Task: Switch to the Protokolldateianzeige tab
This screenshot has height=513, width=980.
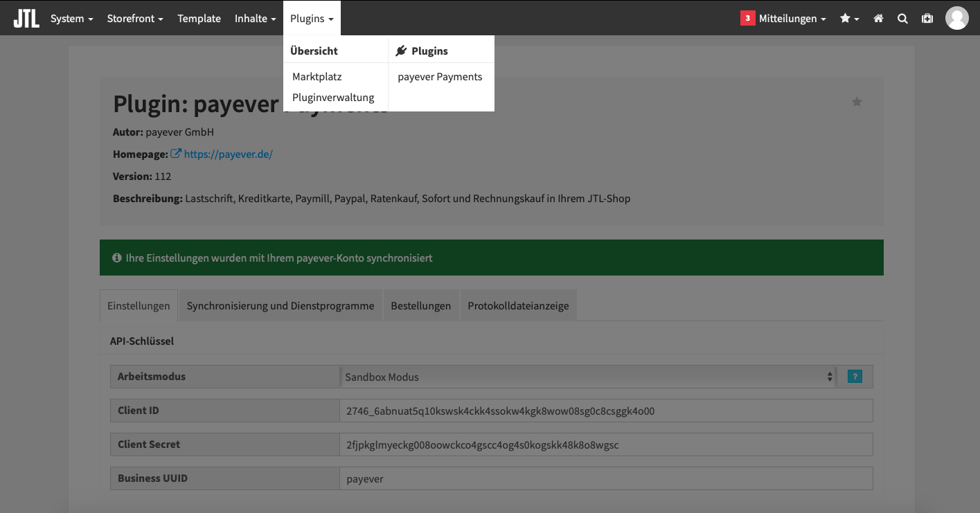Action: tap(518, 305)
